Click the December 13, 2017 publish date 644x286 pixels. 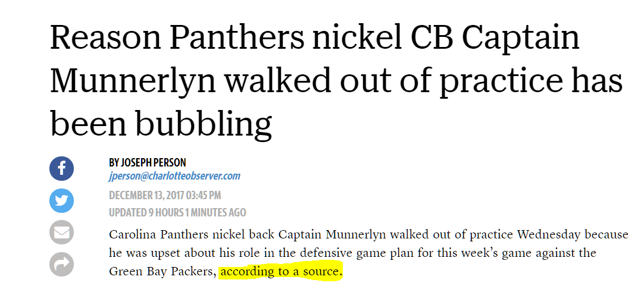coord(165,195)
